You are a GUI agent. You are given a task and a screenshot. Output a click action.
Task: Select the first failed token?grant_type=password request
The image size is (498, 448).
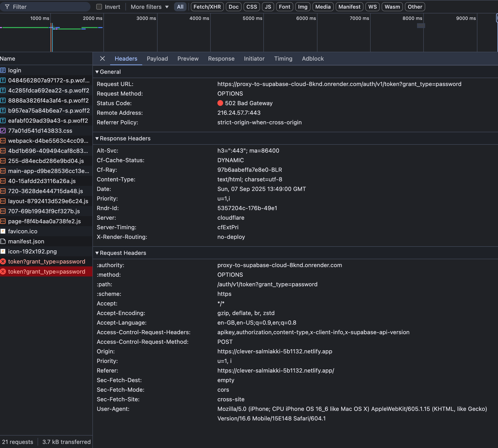pos(46,261)
